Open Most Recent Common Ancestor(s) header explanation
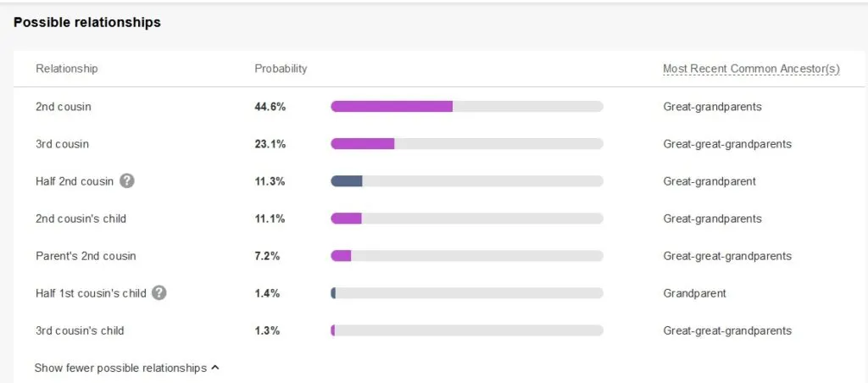This screenshot has width=868, height=383. pos(751,69)
